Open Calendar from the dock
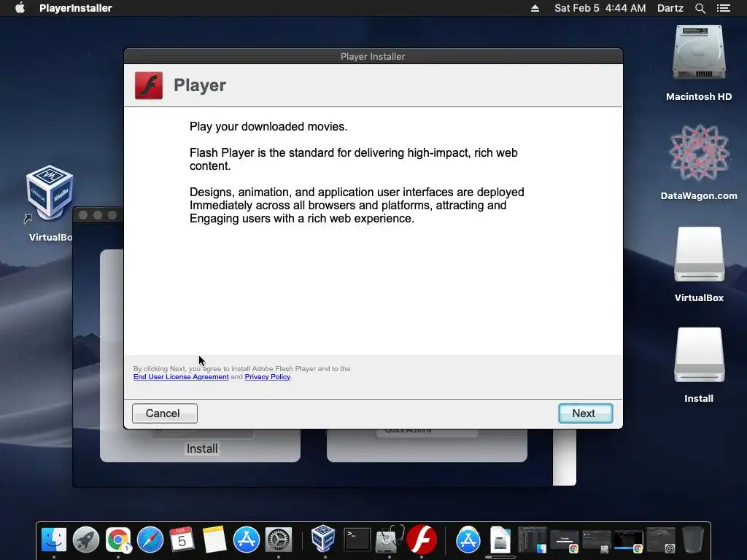Viewport: 747px width, 560px height. [x=182, y=540]
